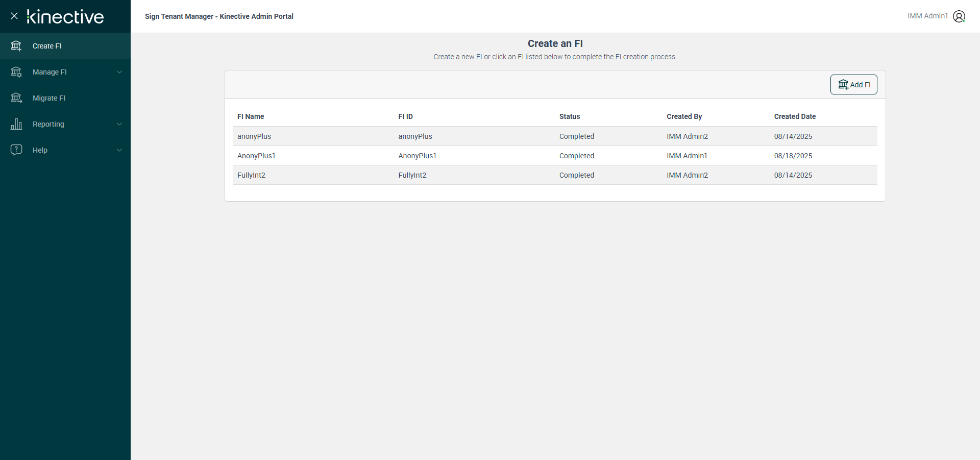This screenshot has height=460, width=980.
Task: Open the anonyPlus FI row
Action: click(x=254, y=136)
